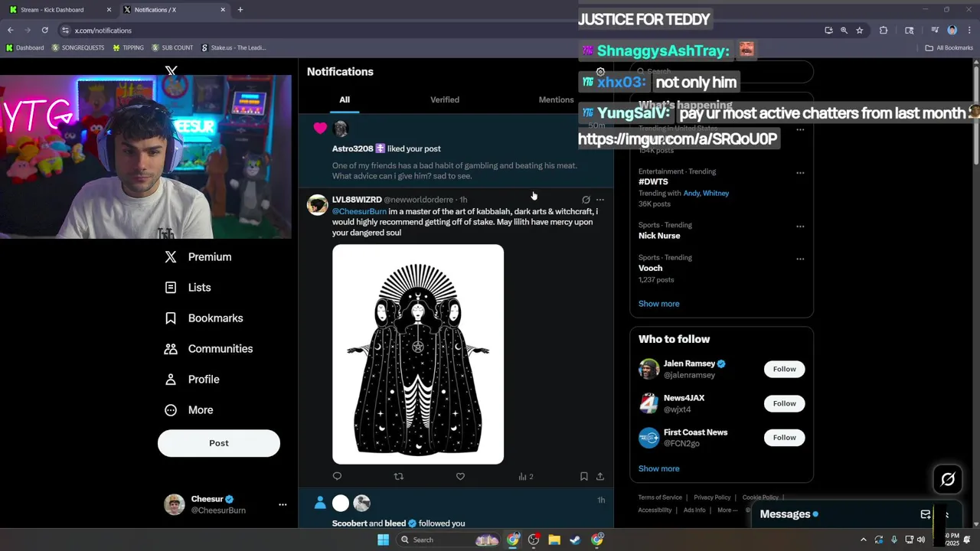Viewport: 980px width, 551px height.
Task: Open the All Bookmarks folder
Action: (949, 47)
